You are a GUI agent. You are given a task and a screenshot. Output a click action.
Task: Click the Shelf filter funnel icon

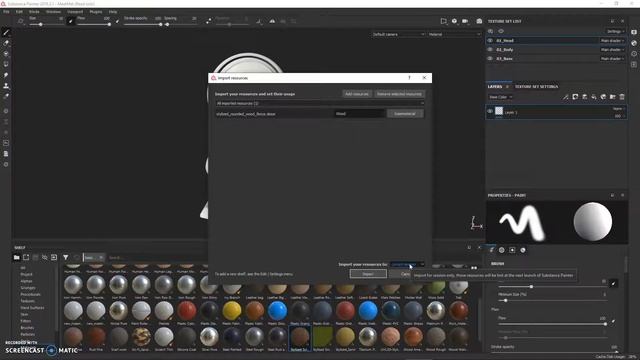tap(66, 258)
